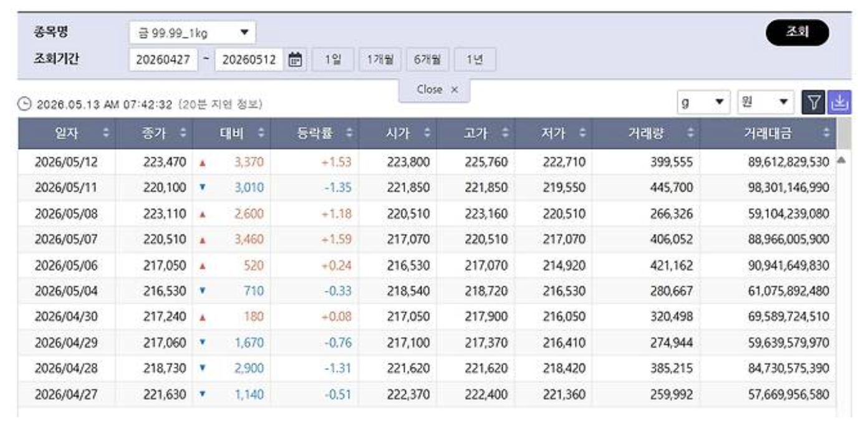The height and width of the screenshot is (428, 868).
Task: Click the download data icon
Action: [841, 102]
